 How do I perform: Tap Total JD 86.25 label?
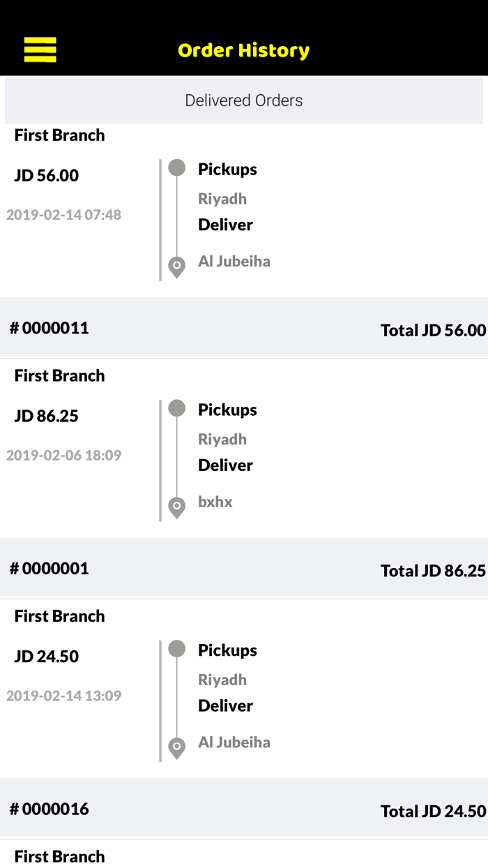(x=432, y=571)
